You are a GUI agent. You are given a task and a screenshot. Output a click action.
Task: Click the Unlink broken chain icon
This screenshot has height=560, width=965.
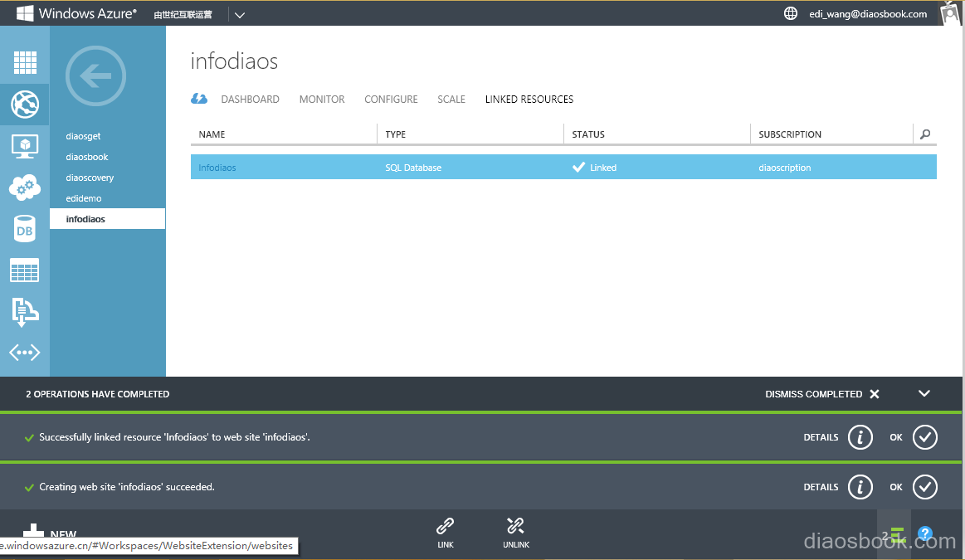click(515, 532)
